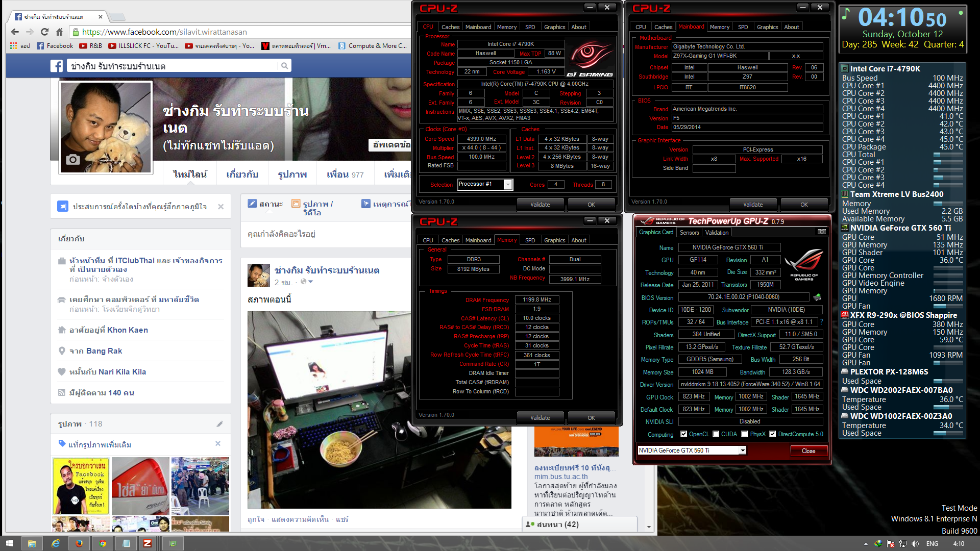Open the Chrome apps grid bookmark

[14, 46]
